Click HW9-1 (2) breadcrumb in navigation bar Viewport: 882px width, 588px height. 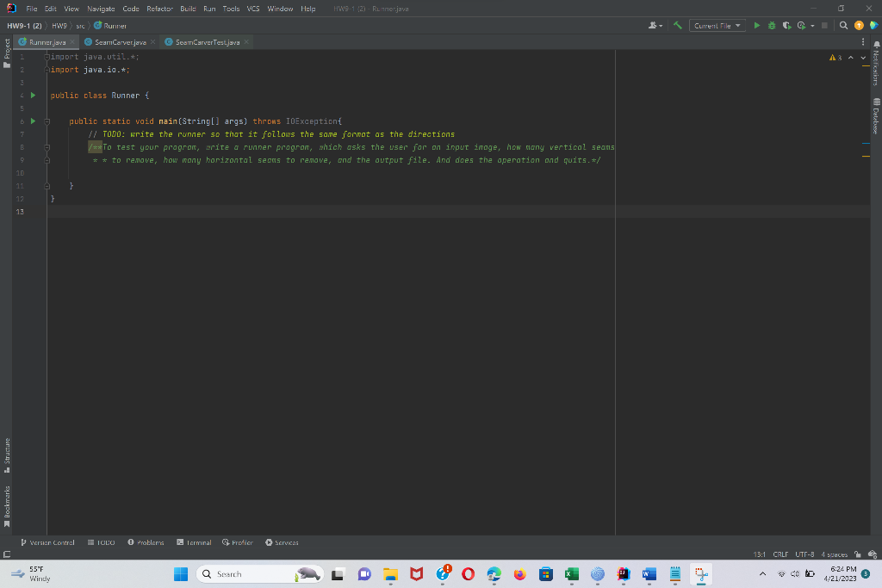click(24, 26)
